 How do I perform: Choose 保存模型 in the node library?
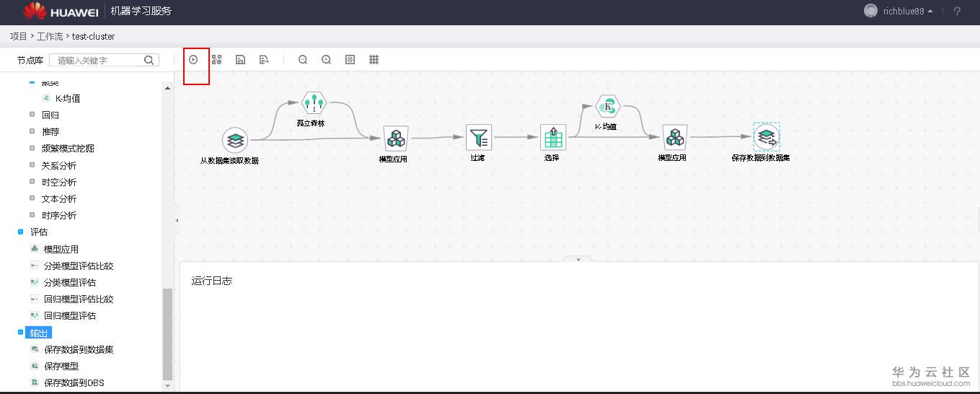tap(61, 366)
